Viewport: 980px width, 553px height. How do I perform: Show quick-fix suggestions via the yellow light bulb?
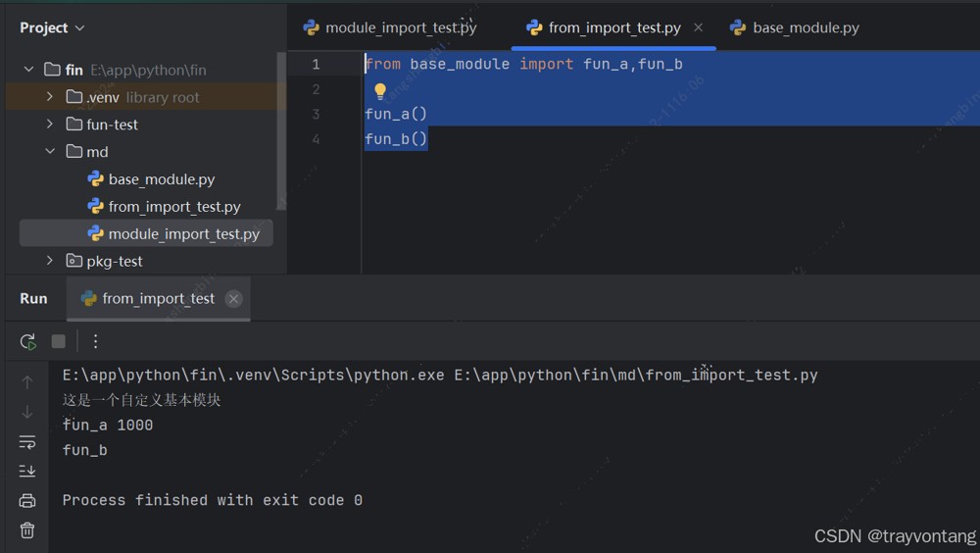(380, 91)
